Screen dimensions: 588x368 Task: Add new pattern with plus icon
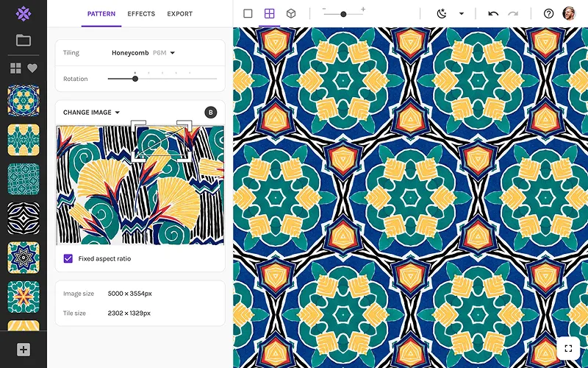(24, 350)
